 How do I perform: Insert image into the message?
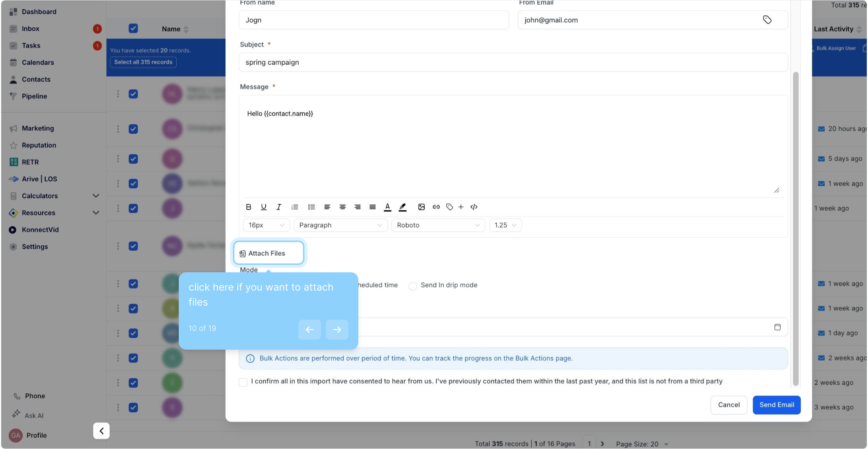tap(421, 207)
